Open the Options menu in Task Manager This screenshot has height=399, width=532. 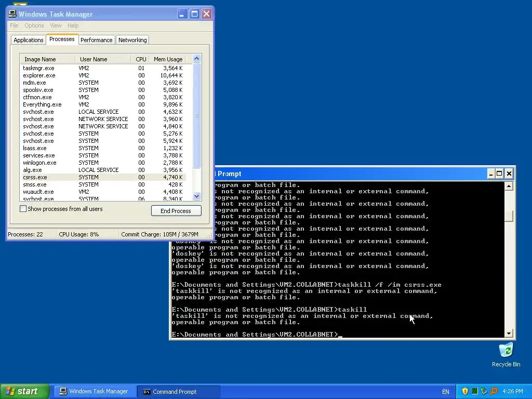pyautogui.click(x=34, y=25)
